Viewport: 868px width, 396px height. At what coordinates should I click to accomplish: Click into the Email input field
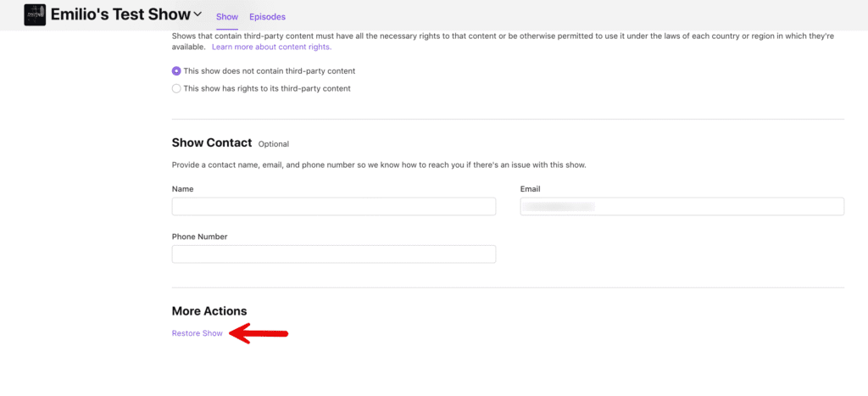pyautogui.click(x=682, y=207)
